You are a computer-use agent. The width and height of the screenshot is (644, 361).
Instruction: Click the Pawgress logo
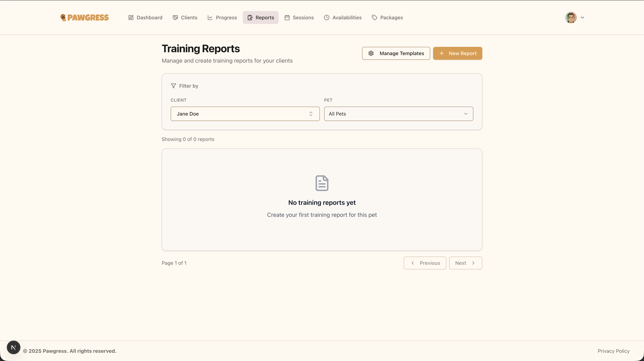point(84,18)
